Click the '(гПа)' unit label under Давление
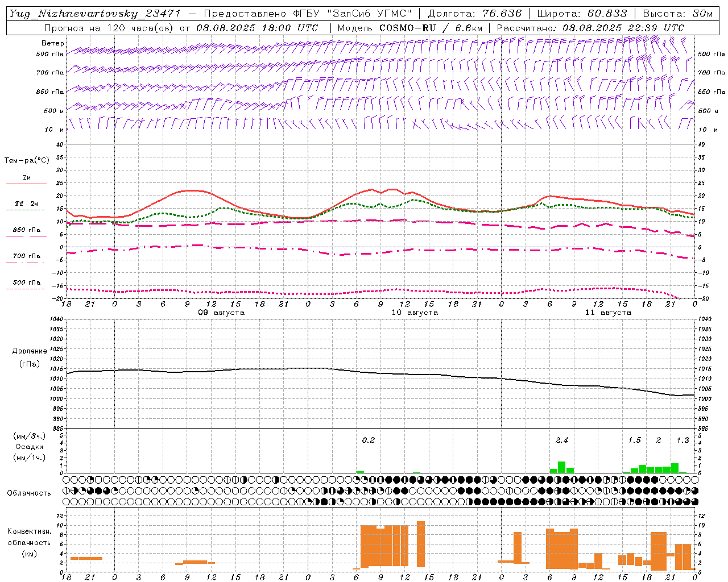The height and width of the screenshot is (582, 728). (x=29, y=364)
